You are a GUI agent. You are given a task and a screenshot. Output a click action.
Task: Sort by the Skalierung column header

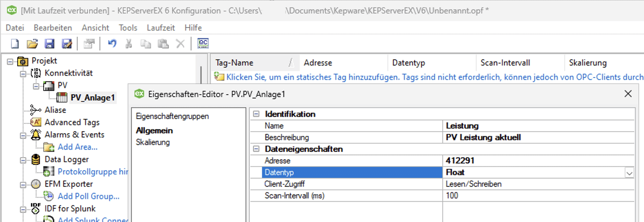[x=604, y=63]
